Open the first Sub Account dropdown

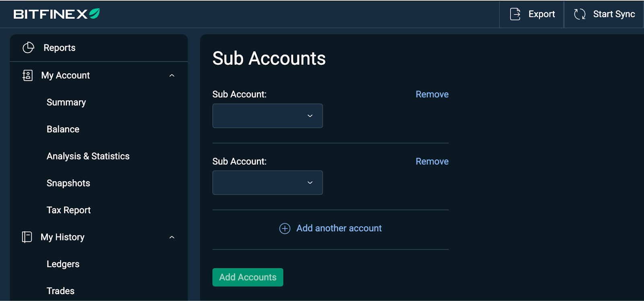tap(268, 116)
